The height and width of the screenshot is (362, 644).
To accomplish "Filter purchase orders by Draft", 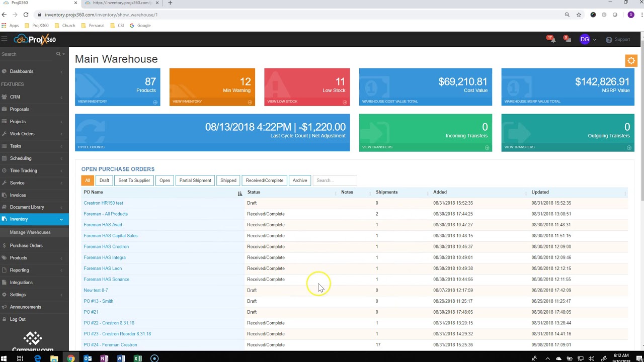I will [104, 180].
